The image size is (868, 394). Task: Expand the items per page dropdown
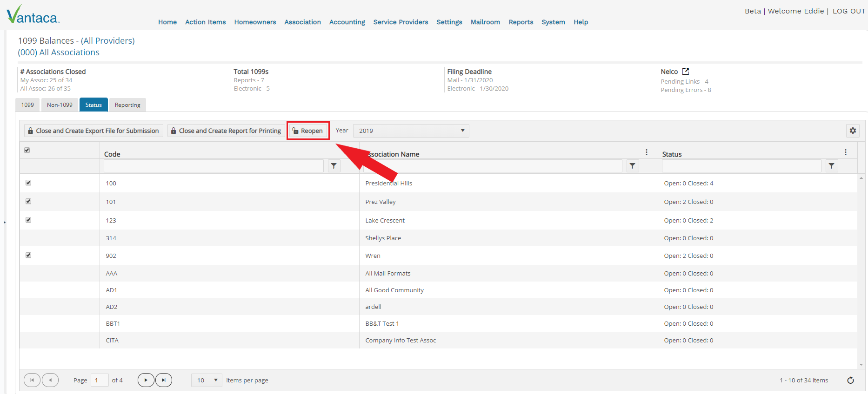207,380
